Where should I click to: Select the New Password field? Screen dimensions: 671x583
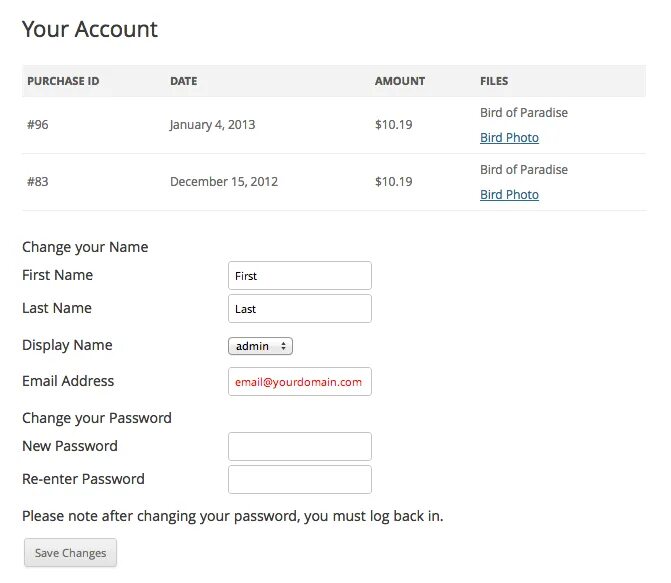click(x=299, y=446)
